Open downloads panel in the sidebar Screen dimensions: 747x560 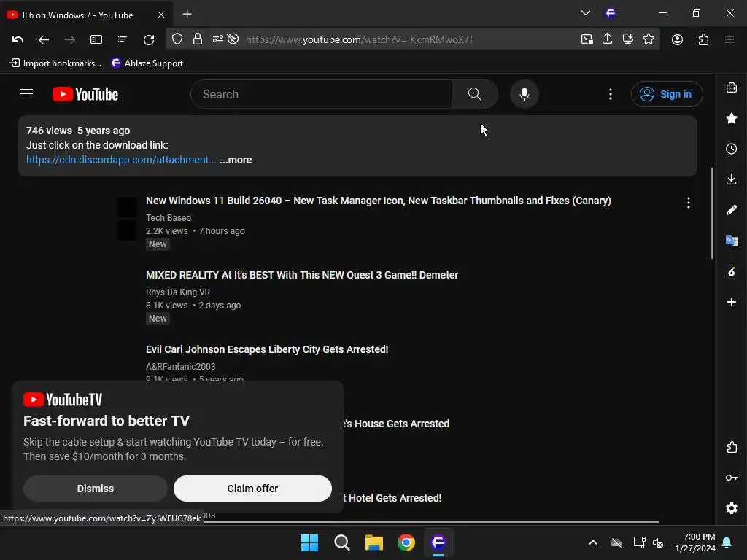click(x=731, y=179)
